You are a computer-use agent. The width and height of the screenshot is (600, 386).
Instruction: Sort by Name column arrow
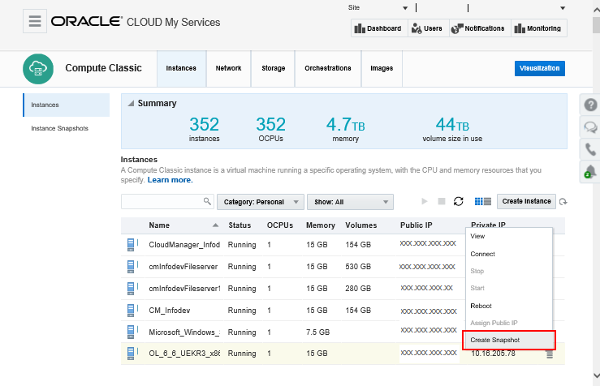215,225
